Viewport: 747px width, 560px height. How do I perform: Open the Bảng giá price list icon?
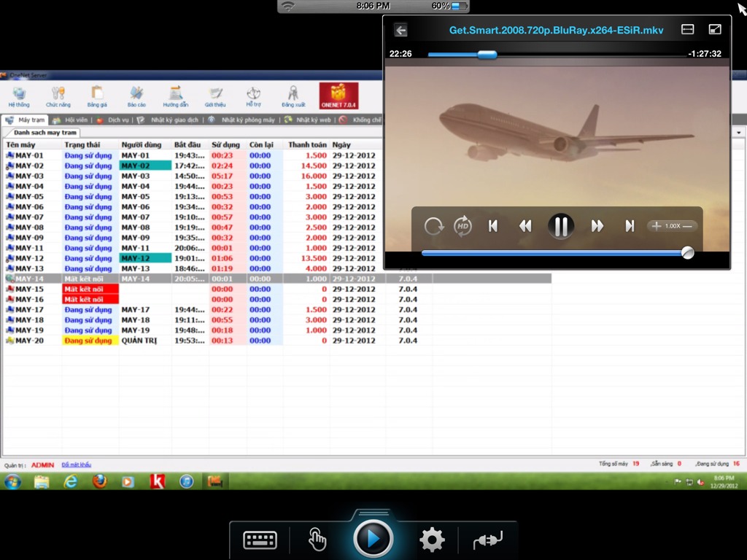tap(97, 96)
